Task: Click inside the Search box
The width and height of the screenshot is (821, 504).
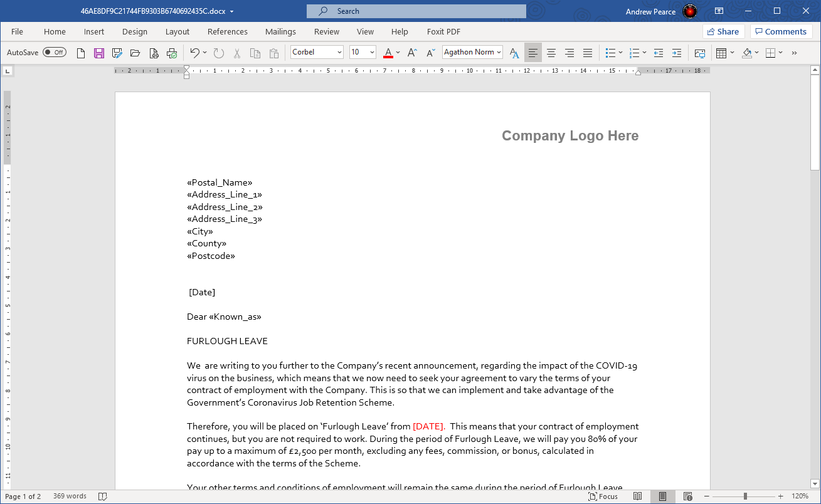Action: [x=416, y=11]
